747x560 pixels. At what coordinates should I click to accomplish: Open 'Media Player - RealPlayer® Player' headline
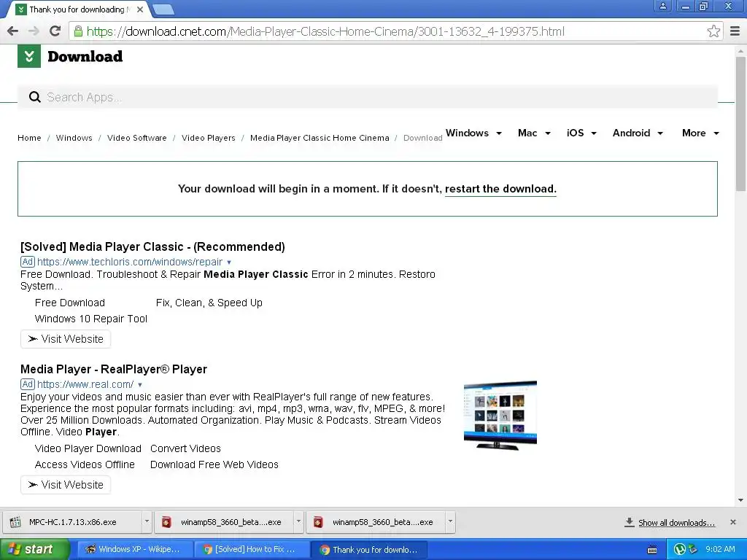pyautogui.click(x=113, y=369)
